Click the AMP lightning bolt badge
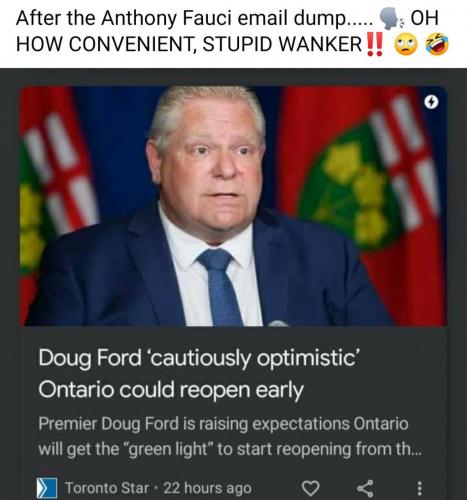 coord(431,102)
